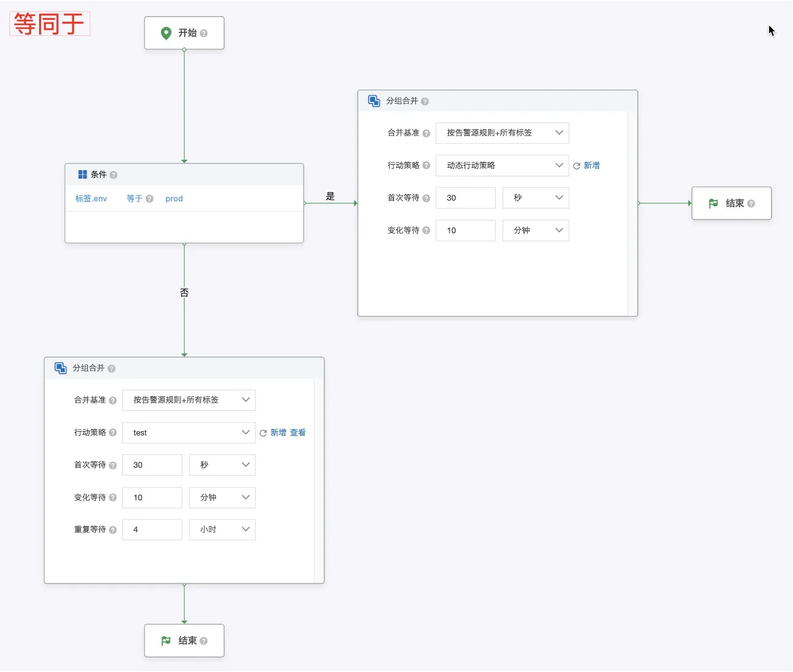Click flag icon in bottom 结束 node

click(165, 641)
